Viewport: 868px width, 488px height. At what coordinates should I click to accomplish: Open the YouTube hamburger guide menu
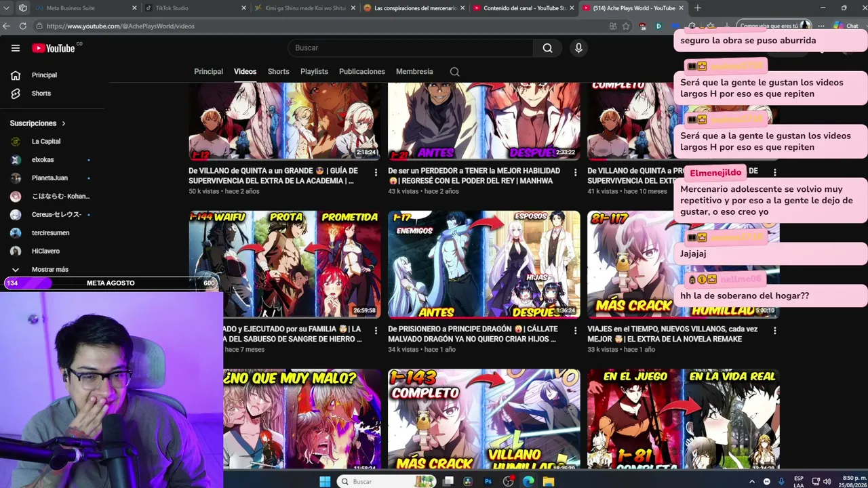click(16, 48)
